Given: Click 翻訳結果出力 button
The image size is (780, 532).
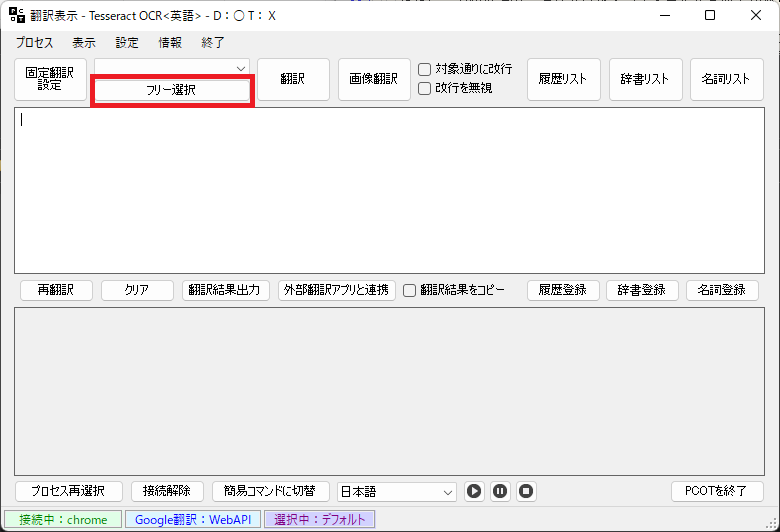Looking at the screenshot, I should pos(225,290).
